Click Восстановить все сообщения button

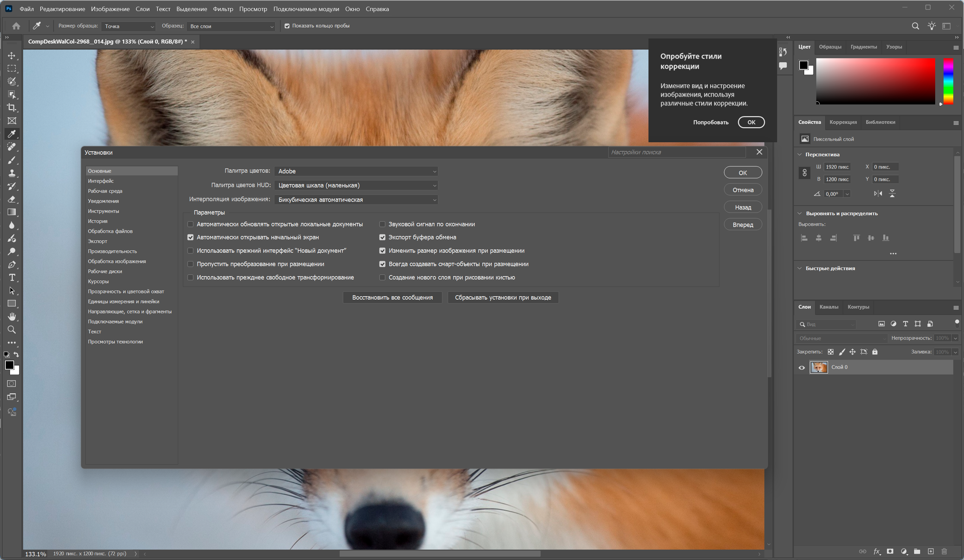point(392,297)
